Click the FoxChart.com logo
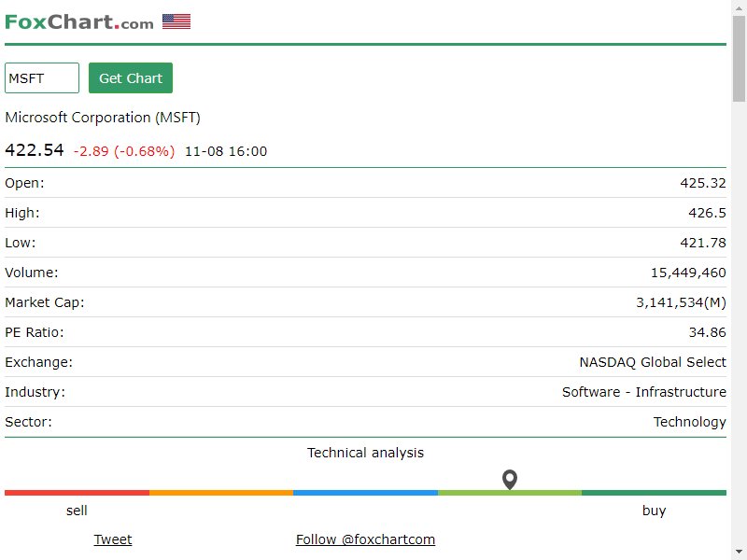Image resolution: width=747 pixels, height=560 pixels. [79, 21]
